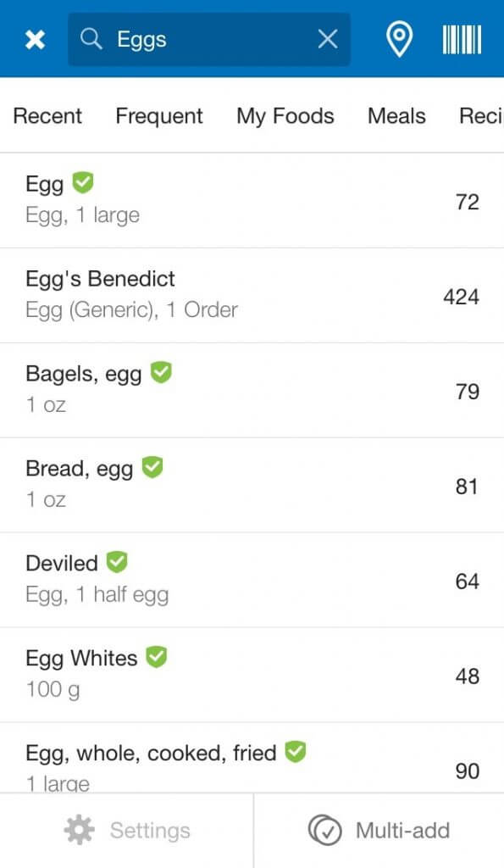Tap the Multi-add checkmark icon
Image resolution: width=504 pixels, height=868 pixels.
[324, 830]
